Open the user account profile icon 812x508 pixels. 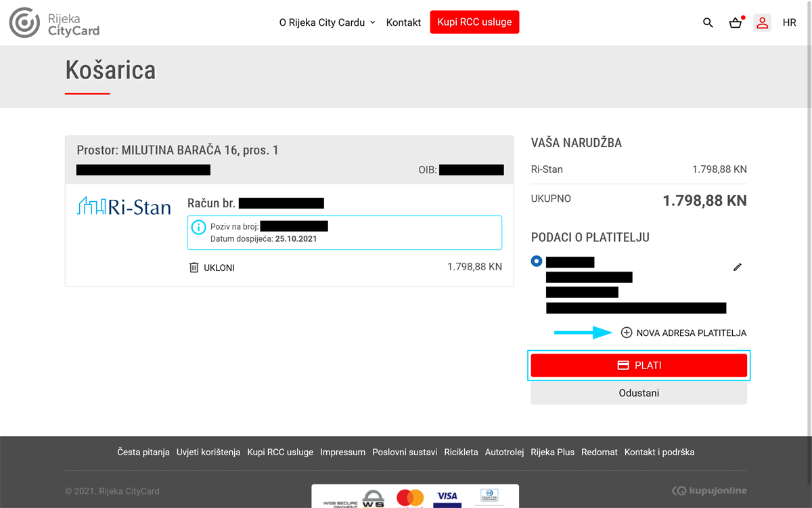[763, 22]
